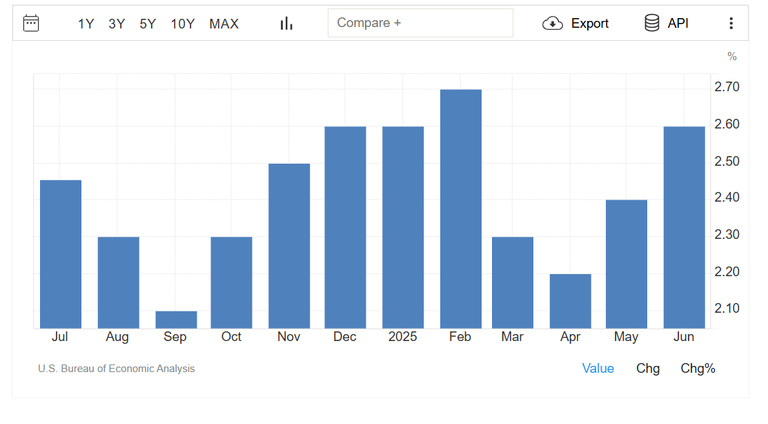Click the Feb bar, the tallest one

[461, 209]
